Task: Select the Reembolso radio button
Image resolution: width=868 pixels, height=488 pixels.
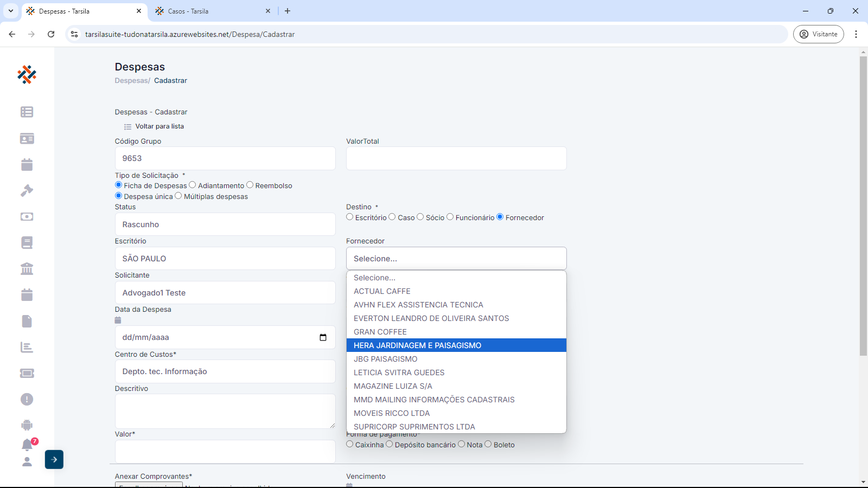Action: pos(250,185)
